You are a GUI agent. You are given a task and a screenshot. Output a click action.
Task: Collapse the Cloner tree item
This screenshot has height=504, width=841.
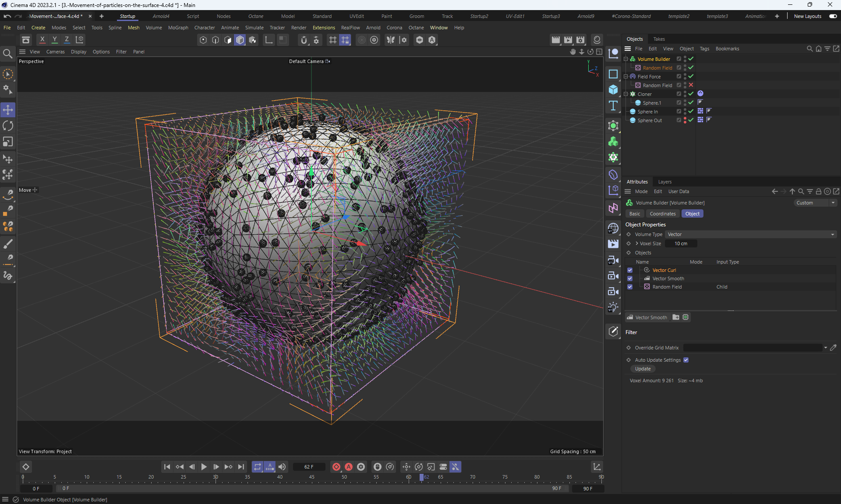(626, 94)
